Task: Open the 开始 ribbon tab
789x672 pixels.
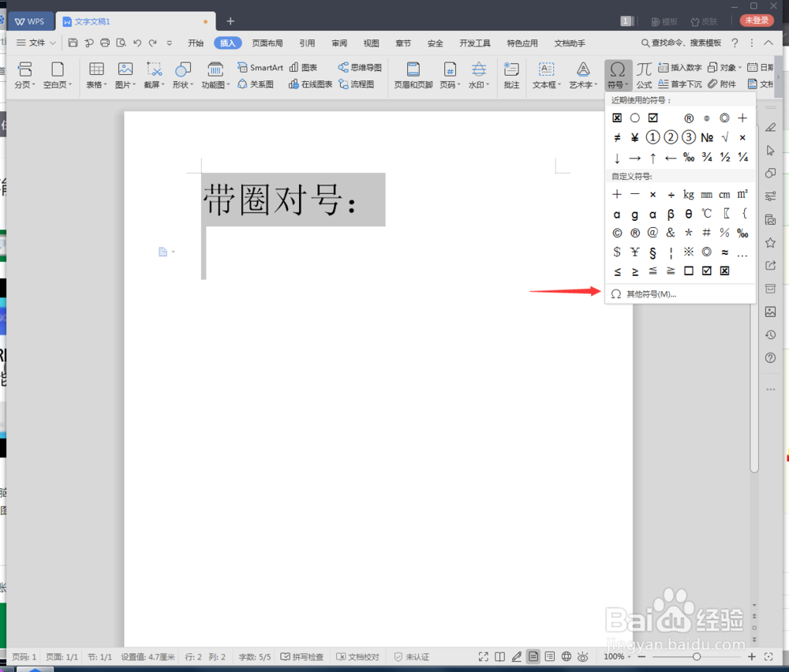Action: (x=195, y=43)
